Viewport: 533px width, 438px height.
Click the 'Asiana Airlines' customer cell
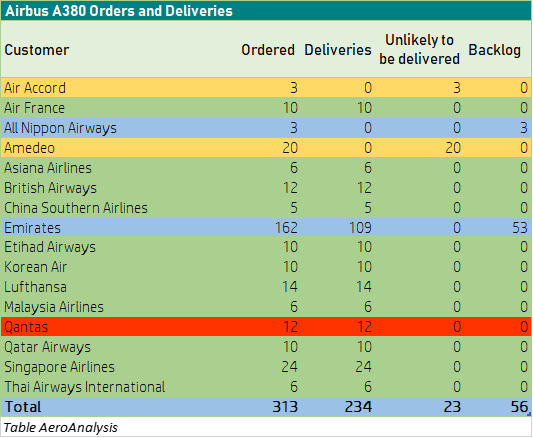[48, 168]
